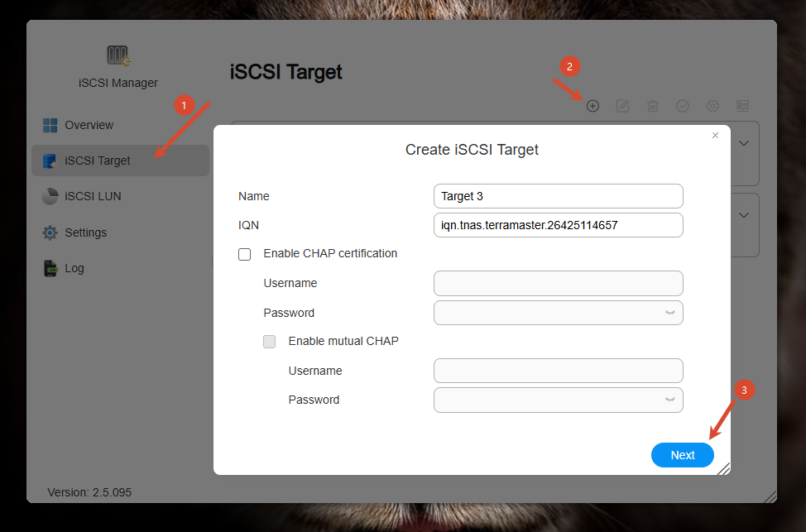The image size is (806, 532).
Task: Click the Create iSCSI Target title
Action: [x=472, y=150]
